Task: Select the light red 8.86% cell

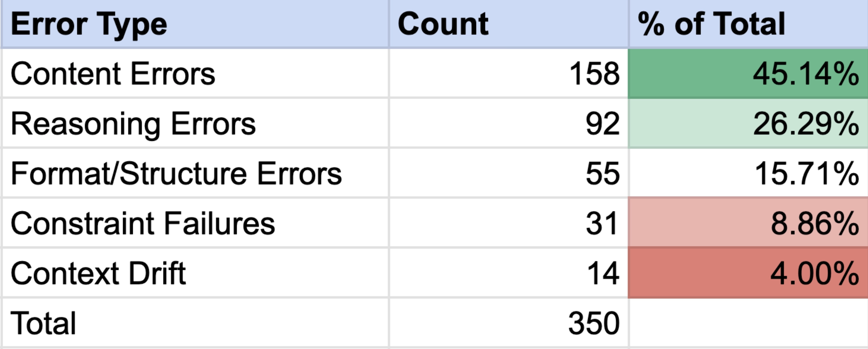Action: click(748, 223)
